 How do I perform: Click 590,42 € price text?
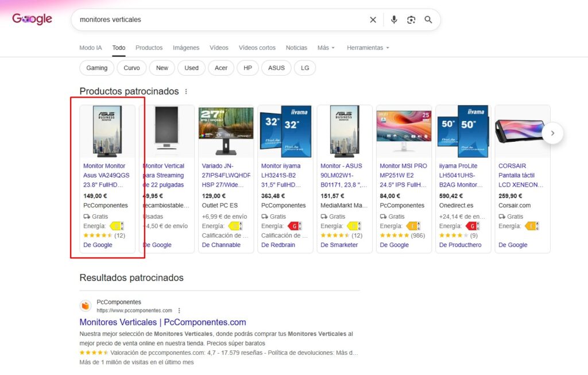click(451, 196)
